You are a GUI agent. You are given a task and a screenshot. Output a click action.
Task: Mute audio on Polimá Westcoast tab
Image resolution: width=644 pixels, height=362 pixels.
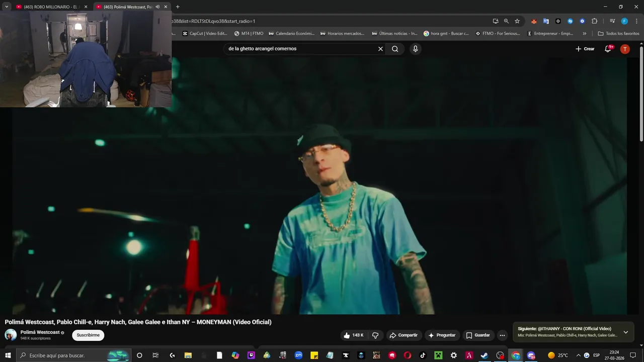click(x=157, y=7)
